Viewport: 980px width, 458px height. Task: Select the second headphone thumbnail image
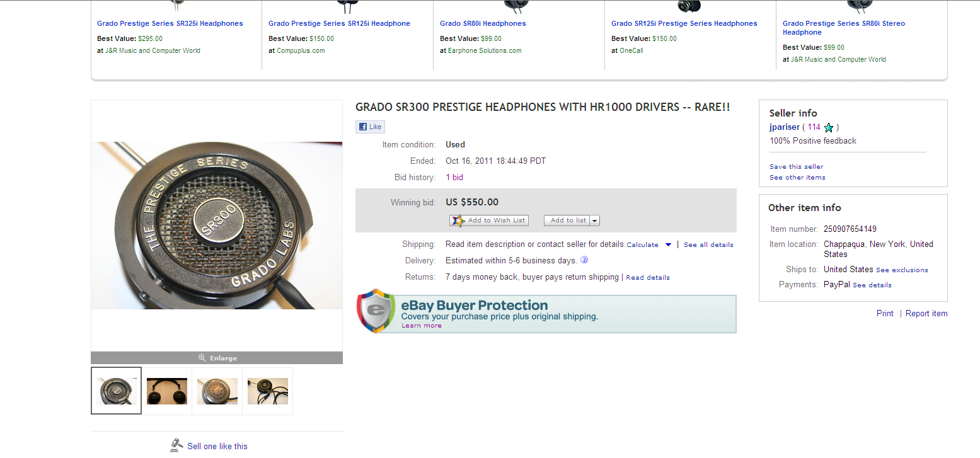click(x=167, y=391)
